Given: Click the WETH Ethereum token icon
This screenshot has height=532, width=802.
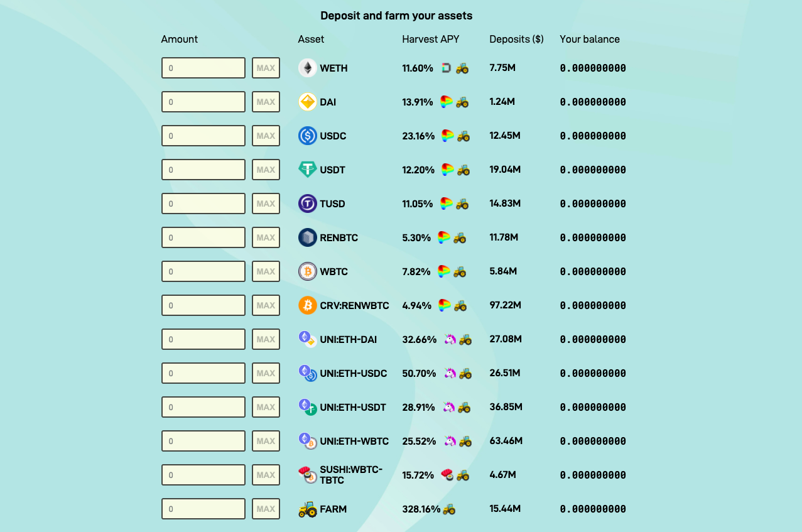Looking at the screenshot, I should click(307, 68).
